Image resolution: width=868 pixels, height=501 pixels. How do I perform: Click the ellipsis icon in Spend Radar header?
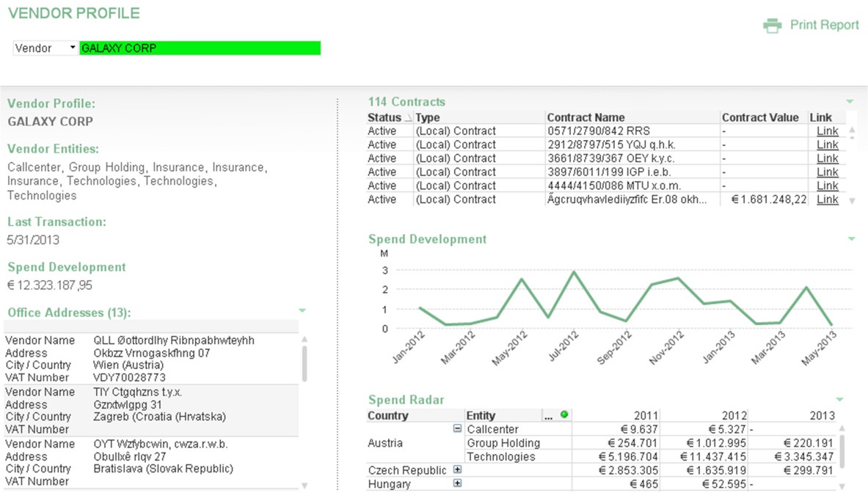coord(549,417)
